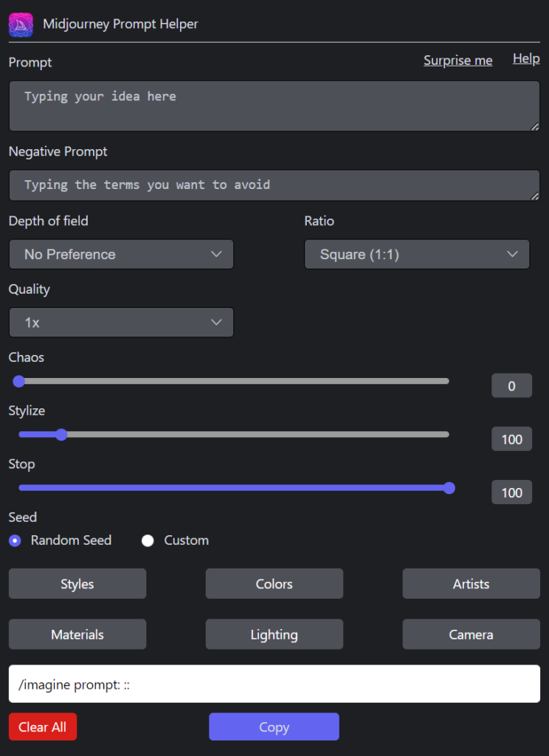This screenshot has width=549, height=756.
Task: Open the Artists category
Action: pyautogui.click(x=471, y=583)
